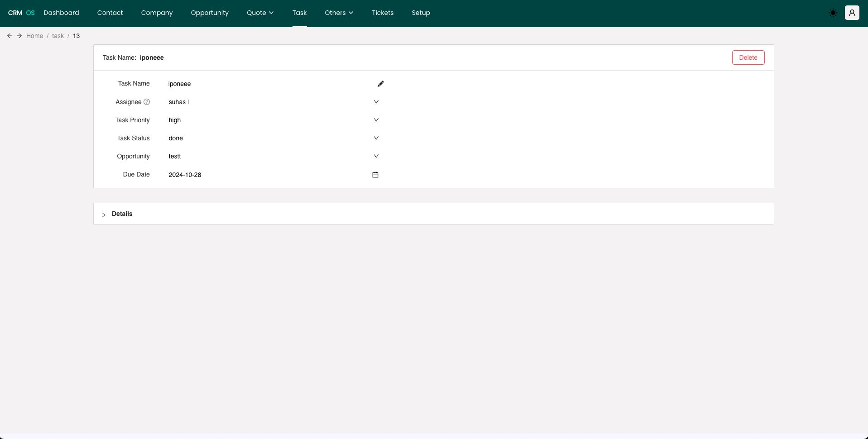Image resolution: width=868 pixels, height=439 pixels.
Task: Click the forward arrow in breadcrumb
Action: click(19, 36)
